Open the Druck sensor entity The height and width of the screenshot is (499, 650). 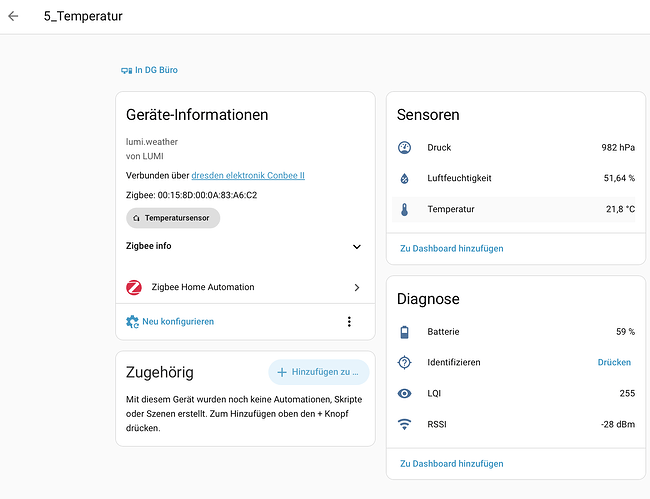(516, 148)
